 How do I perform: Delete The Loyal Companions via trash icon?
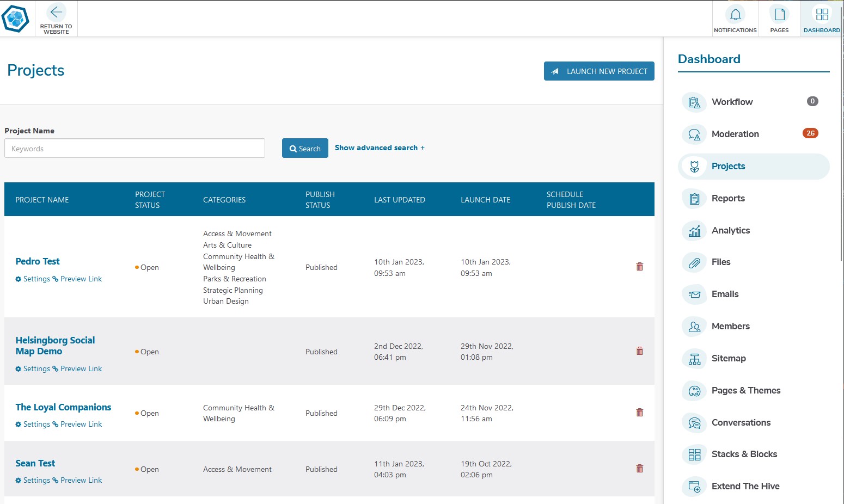point(640,413)
